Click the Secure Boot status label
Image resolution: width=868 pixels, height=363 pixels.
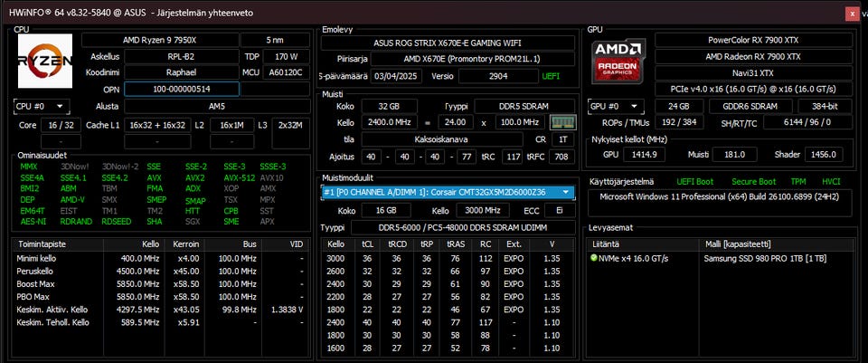[753, 182]
